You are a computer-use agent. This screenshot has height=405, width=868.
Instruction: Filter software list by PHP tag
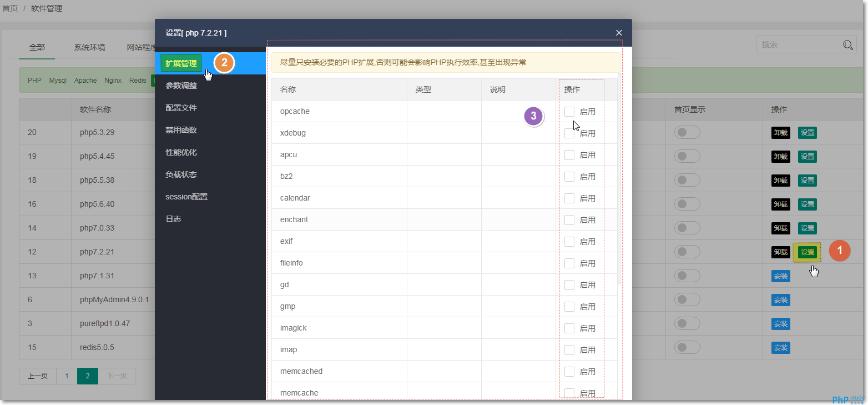click(34, 81)
